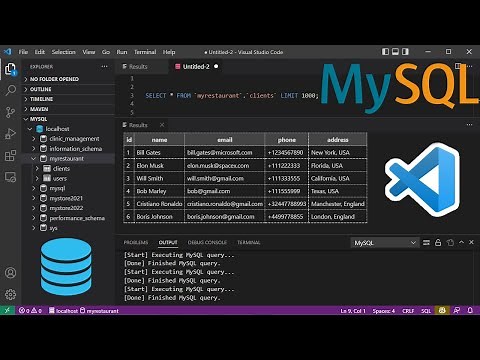480x360 pixels.
Task: Click myrestaurant database in status bar
Action: pyautogui.click(x=99, y=311)
